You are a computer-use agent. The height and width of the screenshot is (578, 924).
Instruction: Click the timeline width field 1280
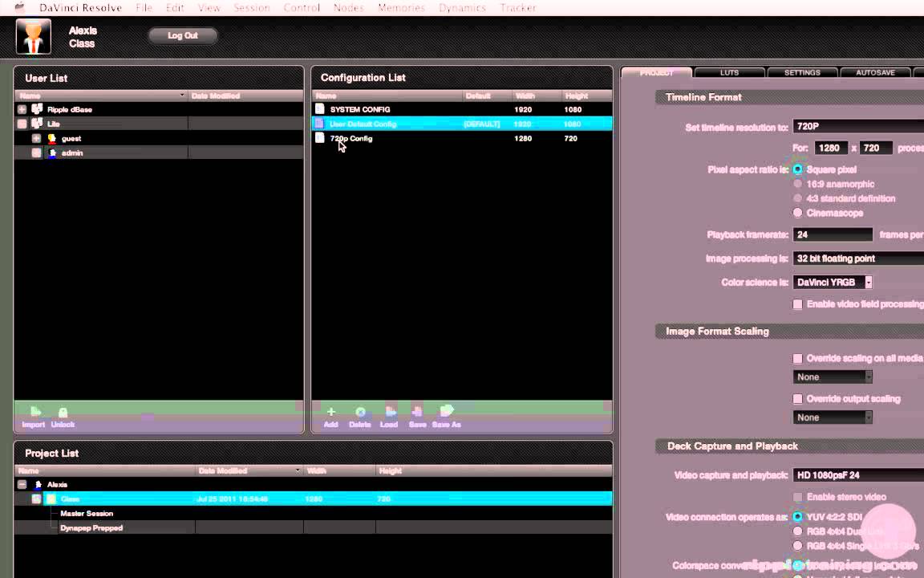coord(831,148)
